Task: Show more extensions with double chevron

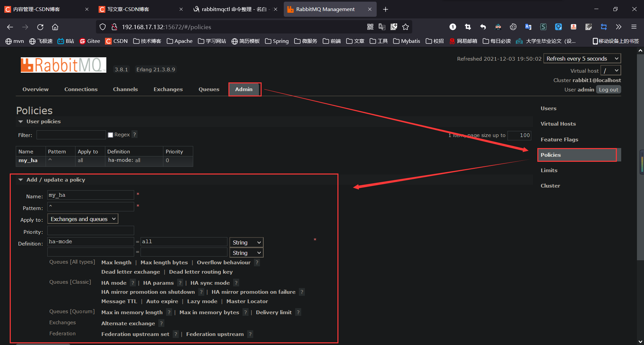Action: point(619,27)
